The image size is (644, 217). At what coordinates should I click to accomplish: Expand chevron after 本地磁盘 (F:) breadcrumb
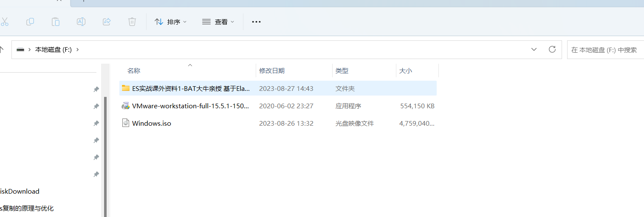(77, 50)
